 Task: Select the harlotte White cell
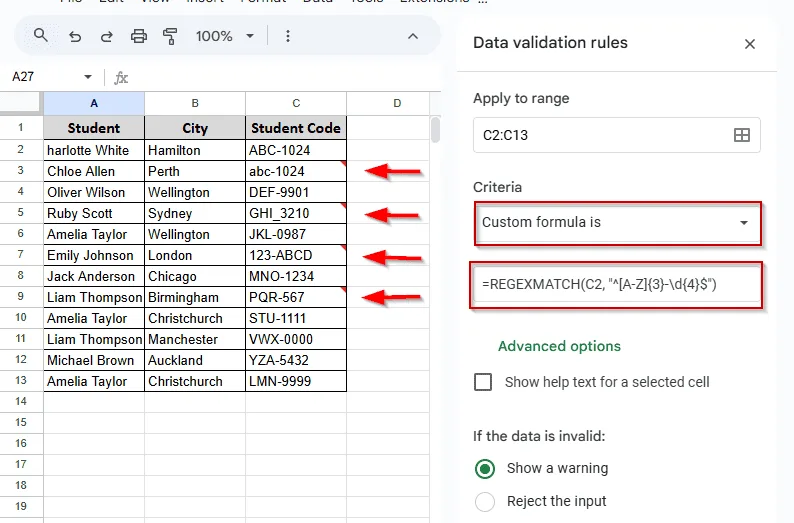[94, 150]
